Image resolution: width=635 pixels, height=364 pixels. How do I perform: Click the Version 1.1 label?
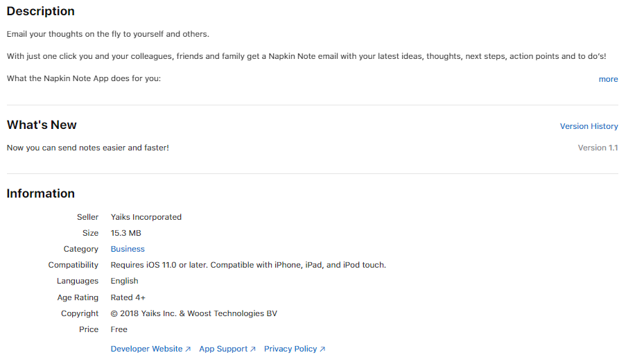(x=598, y=148)
